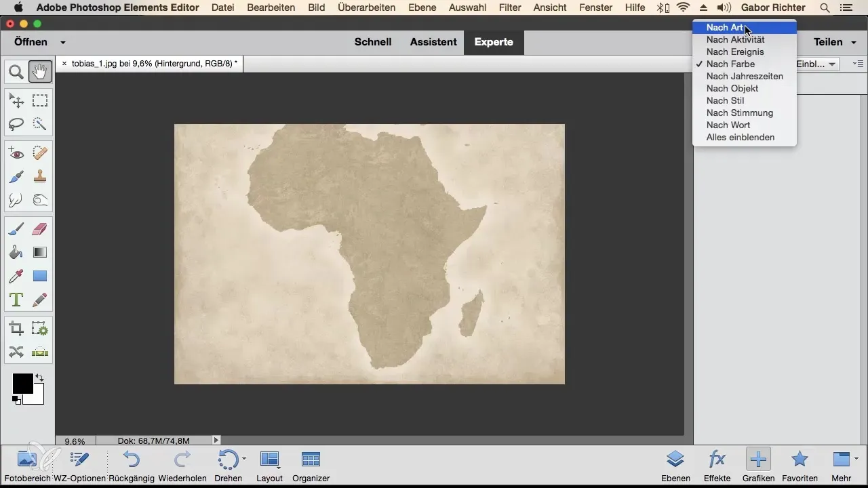Toggle the Fotobereich photo bin
The width and height of the screenshot is (868, 488).
pyautogui.click(x=27, y=465)
